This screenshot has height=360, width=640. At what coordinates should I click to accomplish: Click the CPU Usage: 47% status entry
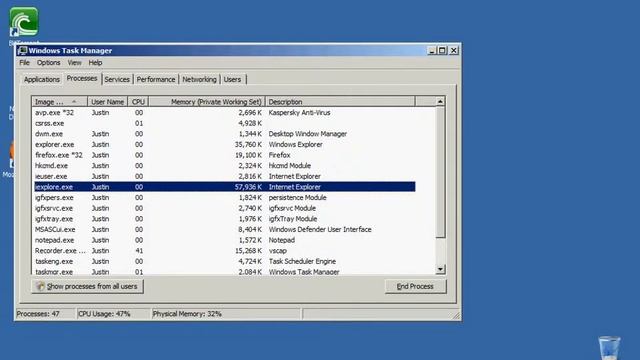pyautogui.click(x=104, y=314)
